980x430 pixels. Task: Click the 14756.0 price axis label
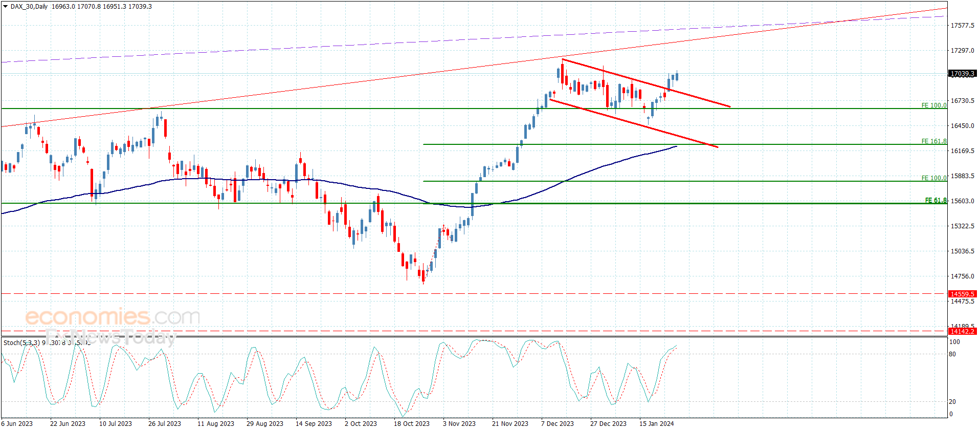pos(962,276)
